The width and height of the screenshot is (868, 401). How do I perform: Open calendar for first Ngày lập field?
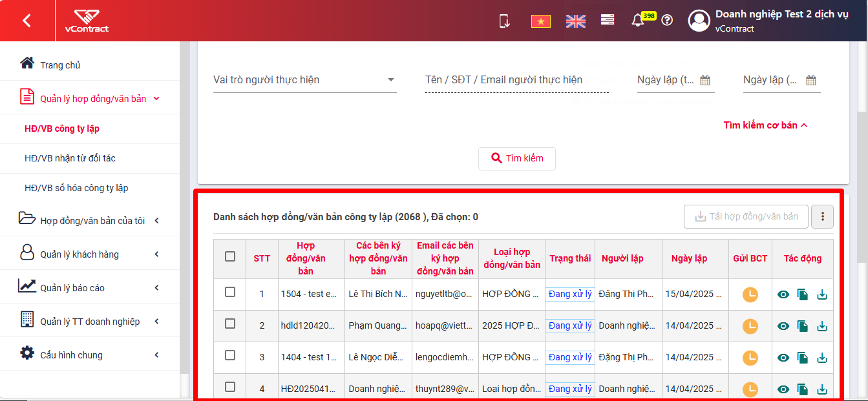pos(705,80)
